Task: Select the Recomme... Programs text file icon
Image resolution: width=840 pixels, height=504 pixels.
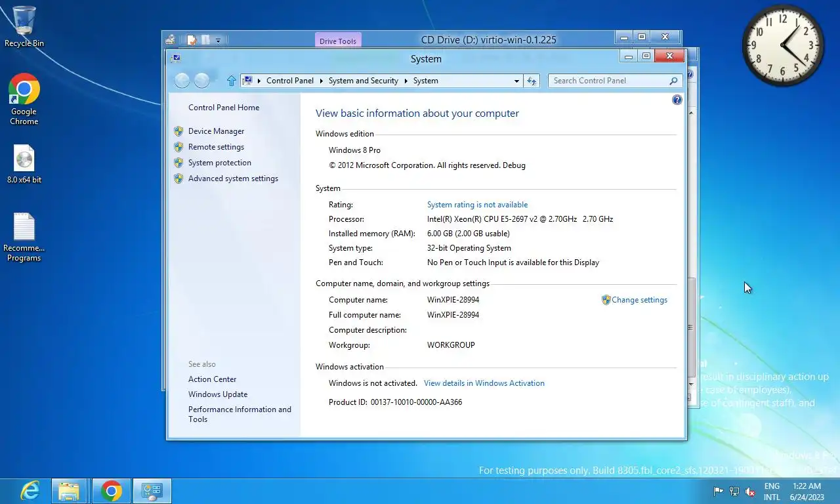Action: point(24,238)
